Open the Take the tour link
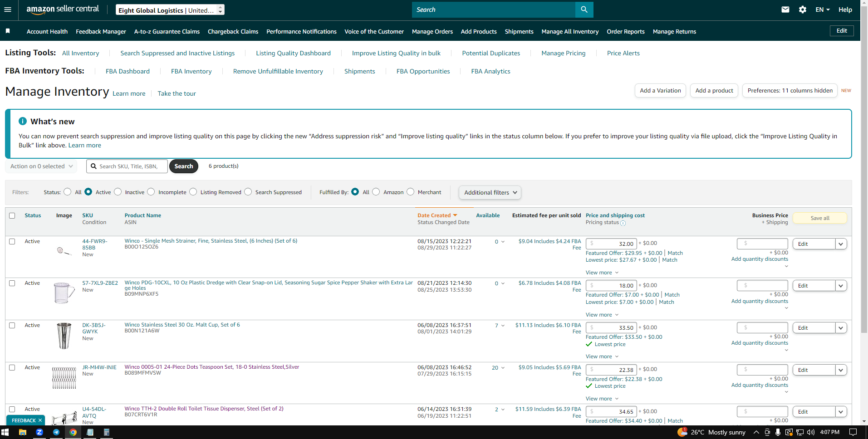 [177, 93]
